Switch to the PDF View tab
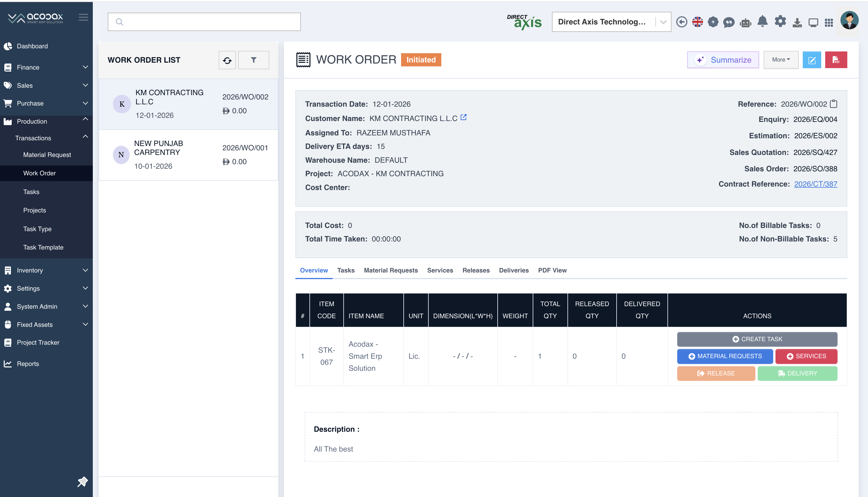868x497 pixels. (552, 270)
